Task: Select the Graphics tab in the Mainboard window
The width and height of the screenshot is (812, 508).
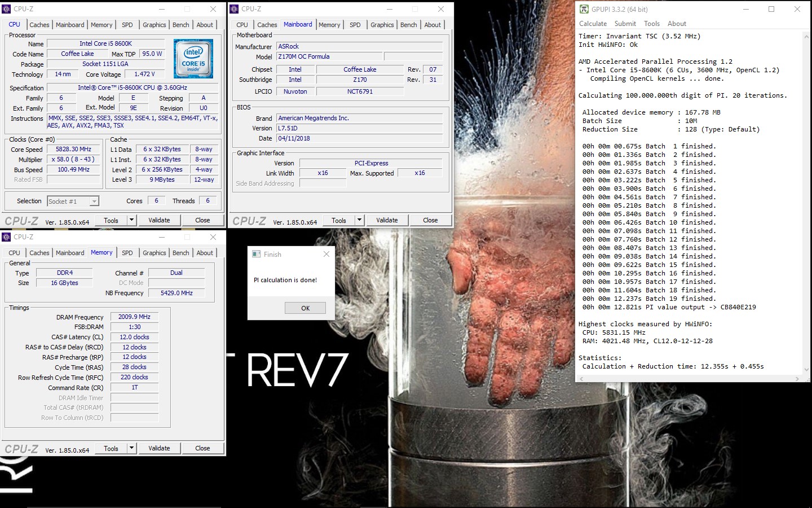Action: [382, 25]
